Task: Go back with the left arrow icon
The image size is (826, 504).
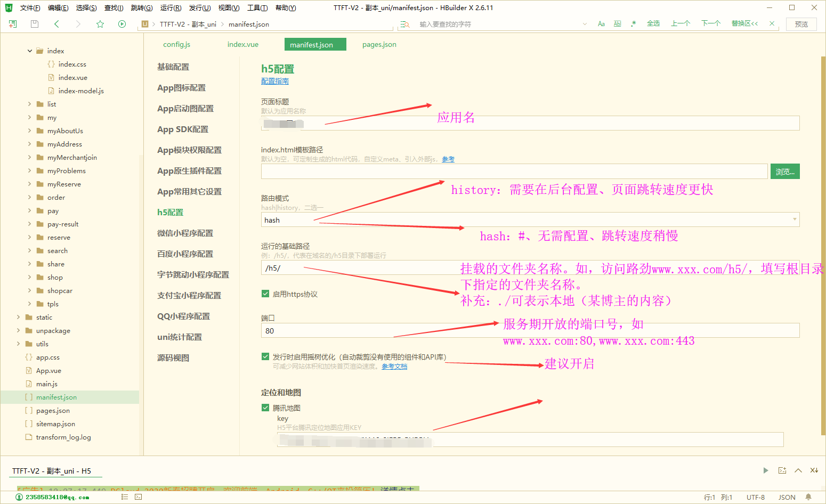Action: click(x=56, y=24)
